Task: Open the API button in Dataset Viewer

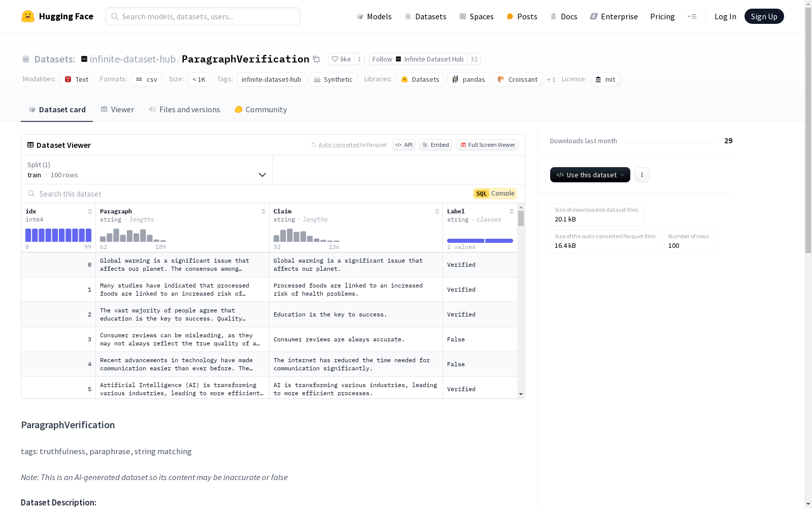Action: coord(404,145)
